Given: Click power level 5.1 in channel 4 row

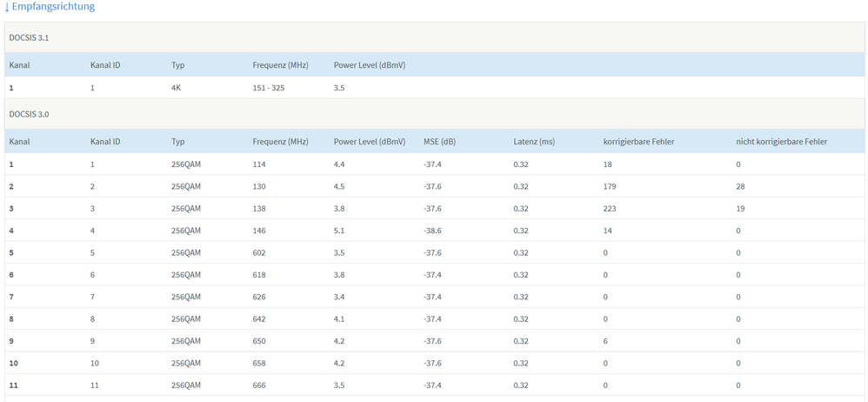Looking at the screenshot, I should point(339,231).
